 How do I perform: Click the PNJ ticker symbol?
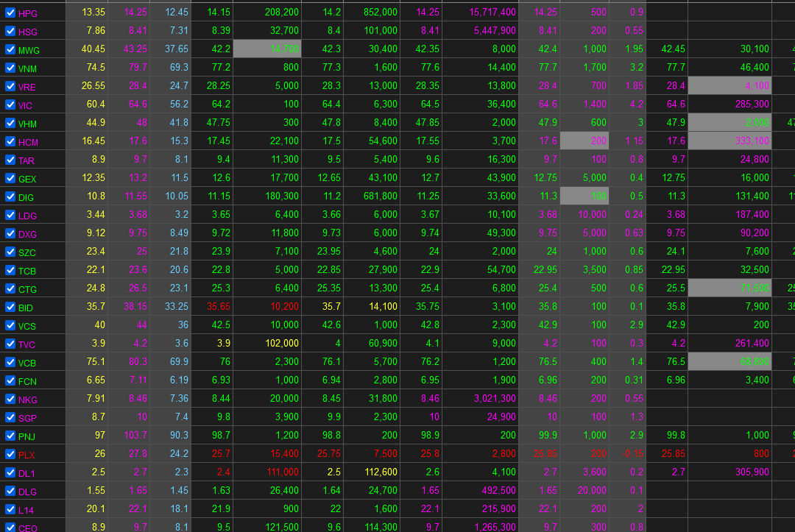(27, 437)
